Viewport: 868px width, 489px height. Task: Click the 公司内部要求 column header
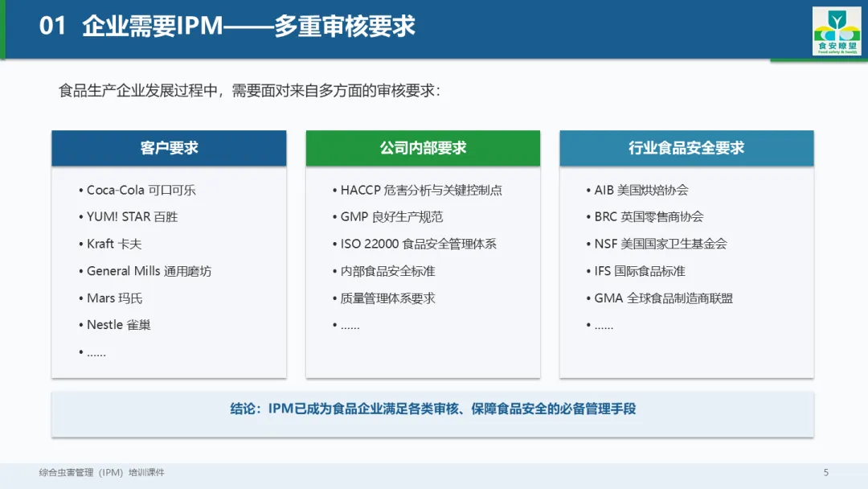(423, 148)
